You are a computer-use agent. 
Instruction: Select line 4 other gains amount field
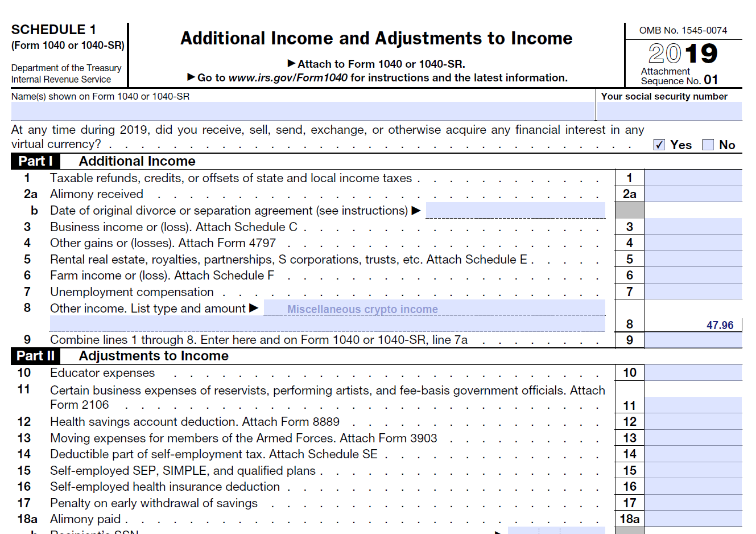pos(693,243)
